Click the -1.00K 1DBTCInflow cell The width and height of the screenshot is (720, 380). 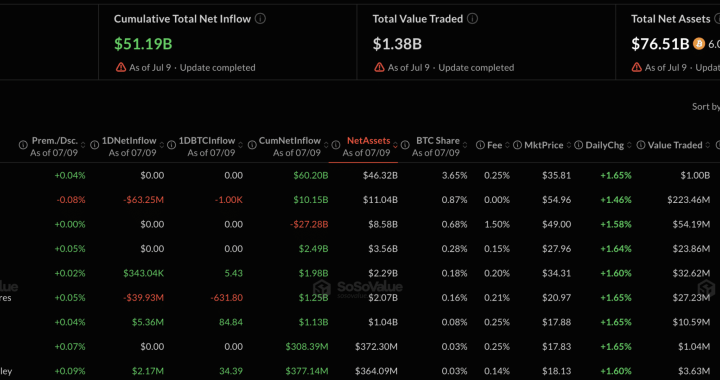228,200
